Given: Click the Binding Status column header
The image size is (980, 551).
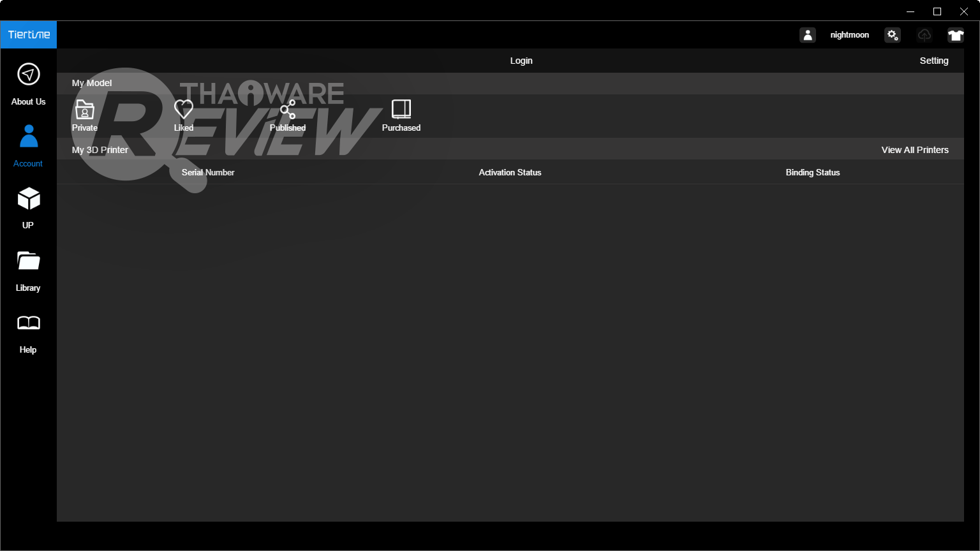Looking at the screenshot, I should click(813, 172).
